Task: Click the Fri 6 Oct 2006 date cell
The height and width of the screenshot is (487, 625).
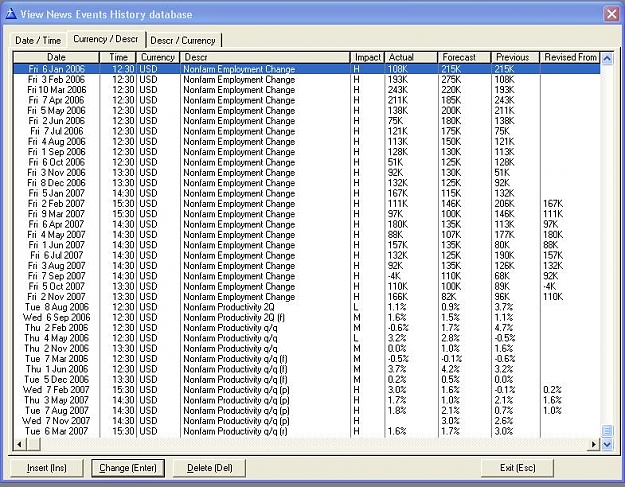Action: [56, 162]
